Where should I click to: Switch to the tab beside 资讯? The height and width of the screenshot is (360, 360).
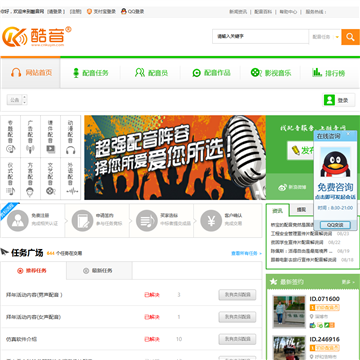301,210
